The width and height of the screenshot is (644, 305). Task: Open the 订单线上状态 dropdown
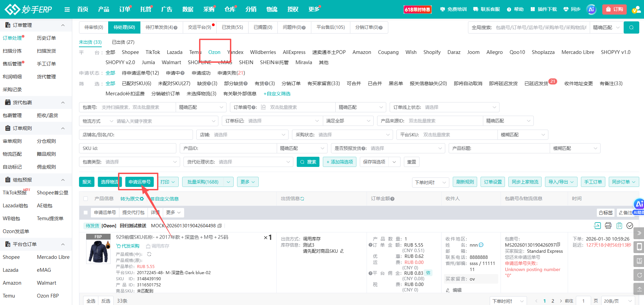click(x=444, y=107)
